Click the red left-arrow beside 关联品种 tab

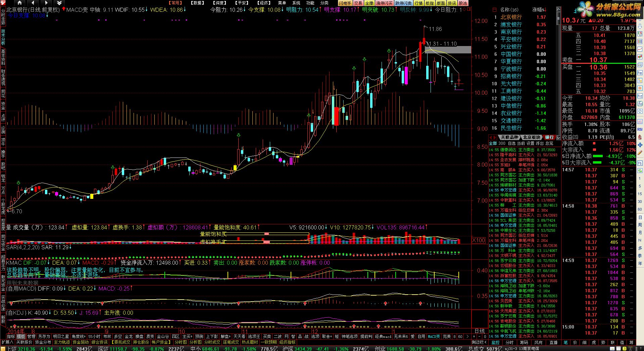(491, 137)
